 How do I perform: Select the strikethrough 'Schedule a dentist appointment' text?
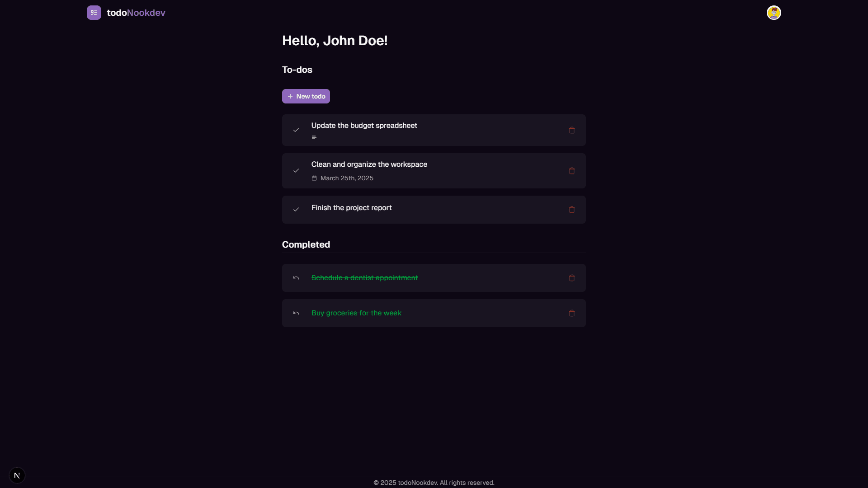pos(364,278)
